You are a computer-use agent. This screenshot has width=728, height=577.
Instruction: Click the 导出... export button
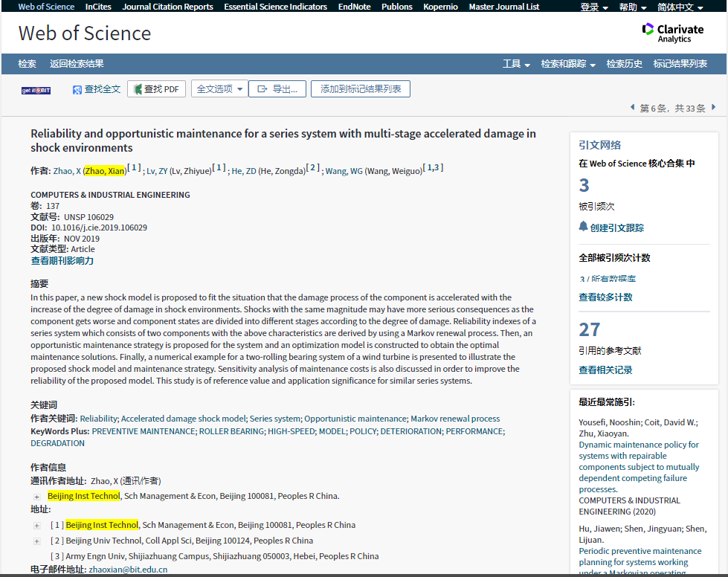pyautogui.click(x=277, y=89)
